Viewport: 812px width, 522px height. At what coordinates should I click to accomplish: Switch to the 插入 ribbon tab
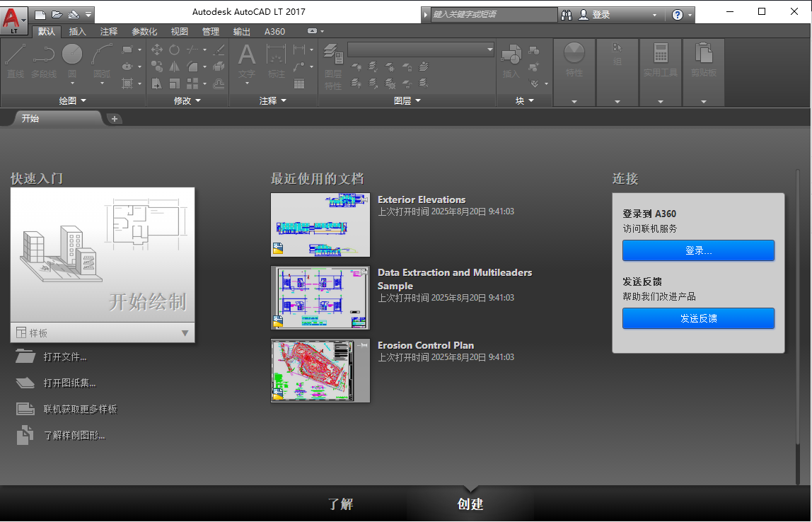(79, 31)
